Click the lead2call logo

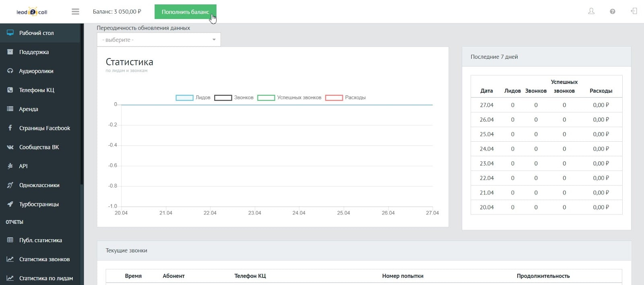point(32,12)
